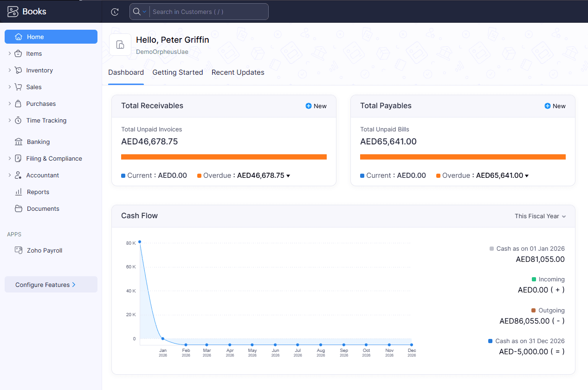Switch to the Getting Started tab
Viewport: 588px width, 390px height.
(178, 72)
